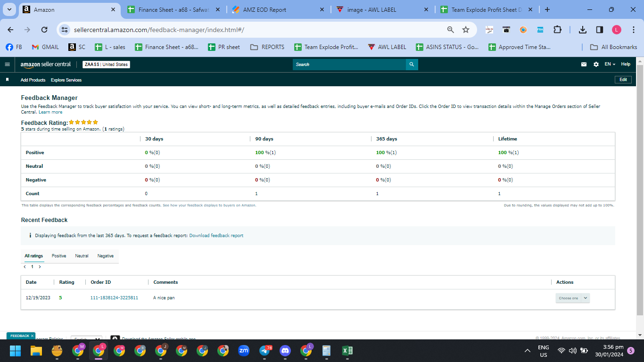This screenshot has width=644, height=362.
Task: Open the Chrome three-dot menu
Action: pos(633,30)
